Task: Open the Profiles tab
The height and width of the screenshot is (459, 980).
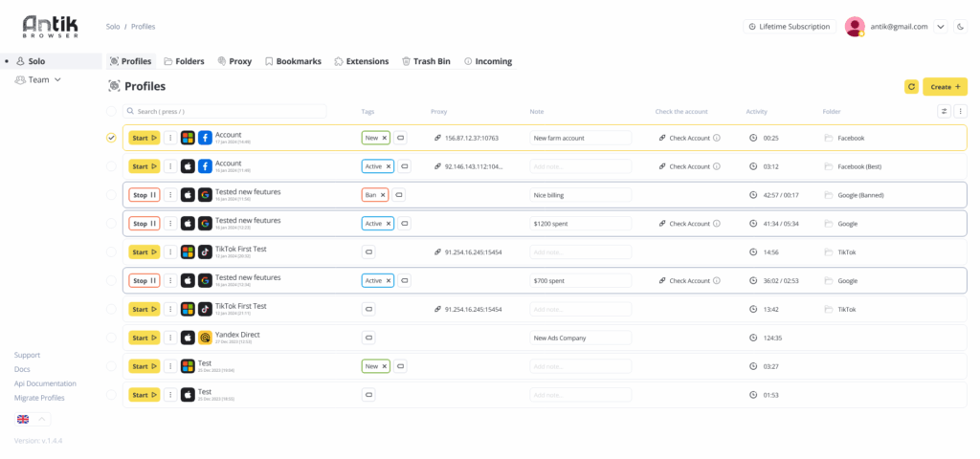Action: [130, 61]
